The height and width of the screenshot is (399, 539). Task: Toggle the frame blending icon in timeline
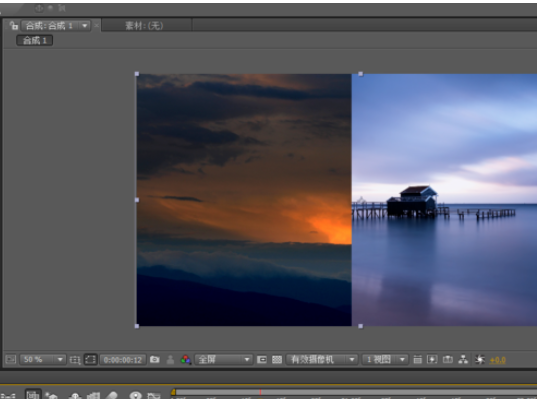coord(94,396)
